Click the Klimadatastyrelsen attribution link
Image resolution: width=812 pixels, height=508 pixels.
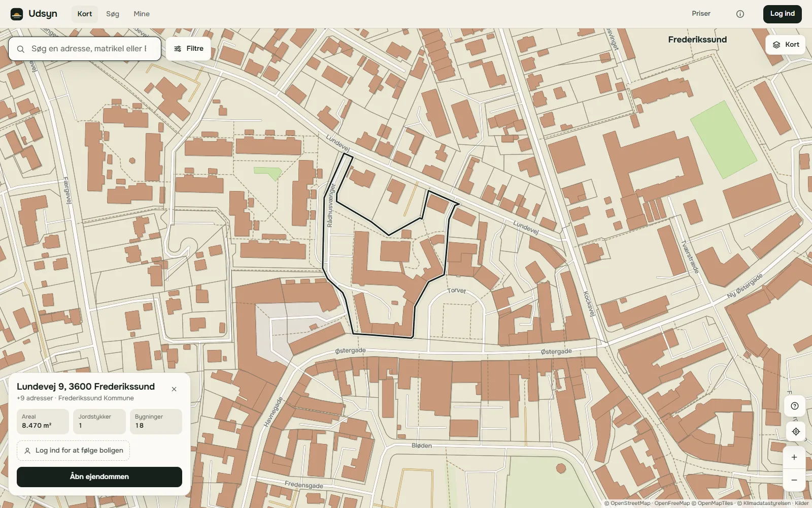764,503
